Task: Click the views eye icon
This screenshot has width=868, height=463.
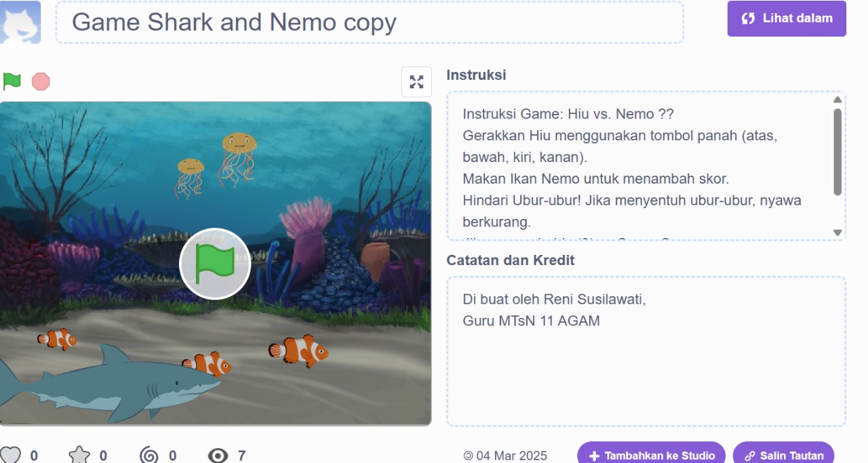Action: pyautogui.click(x=218, y=456)
